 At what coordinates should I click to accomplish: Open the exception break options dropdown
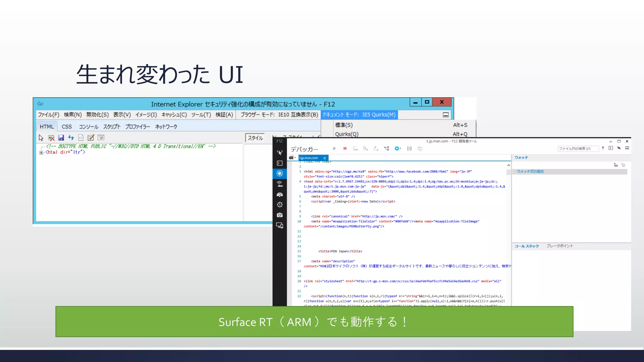398,148
